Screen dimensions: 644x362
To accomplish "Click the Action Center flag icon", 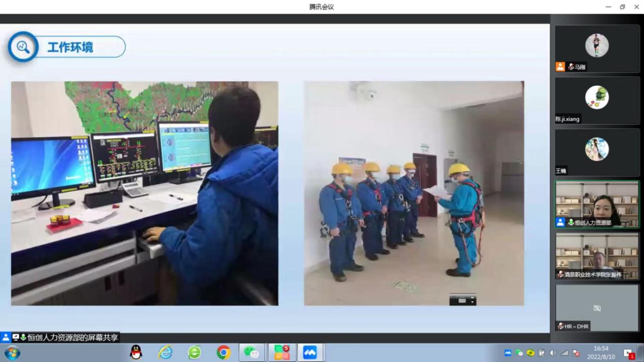I will (x=576, y=353).
